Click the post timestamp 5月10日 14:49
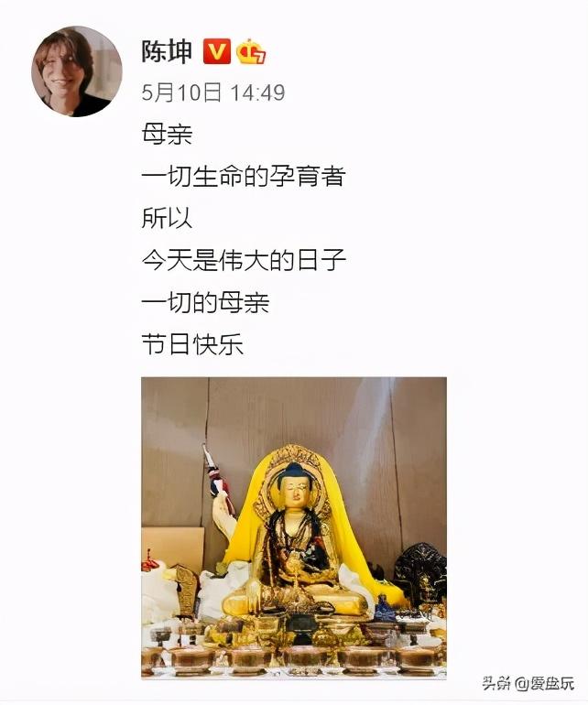The image size is (588, 705). tap(213, 92)
